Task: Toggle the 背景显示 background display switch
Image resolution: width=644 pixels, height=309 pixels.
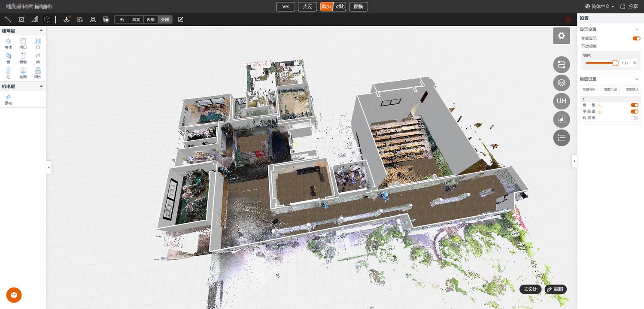Action: [636, 38]
